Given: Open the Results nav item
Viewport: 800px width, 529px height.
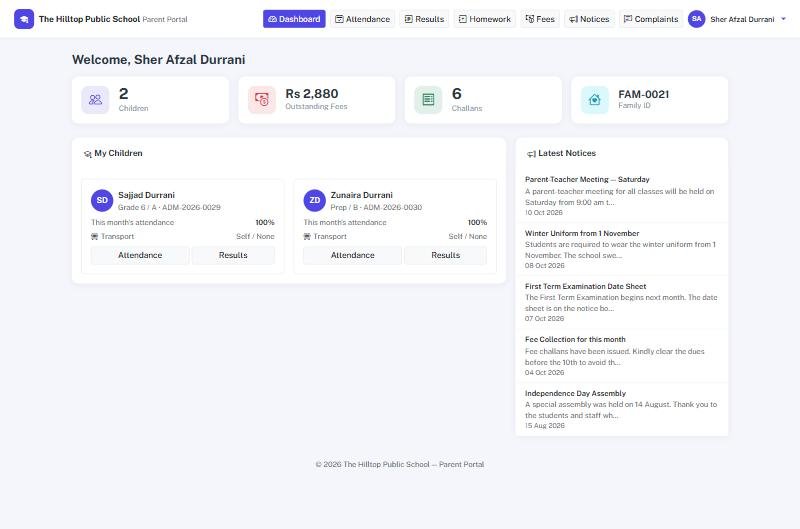Looking at the screenshot, I should (x=424, y=19).
